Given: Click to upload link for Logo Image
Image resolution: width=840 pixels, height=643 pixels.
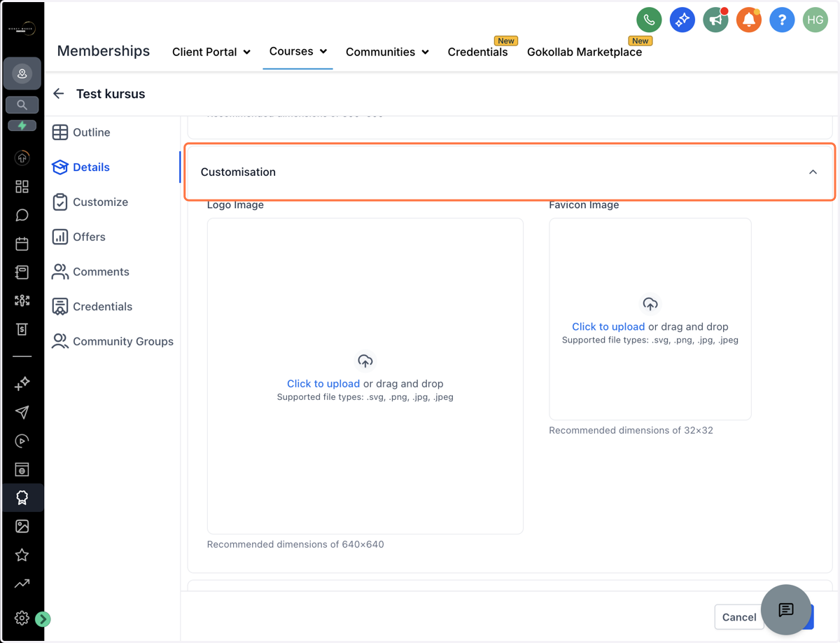Looking at the screenshot, I should point(323,384).
